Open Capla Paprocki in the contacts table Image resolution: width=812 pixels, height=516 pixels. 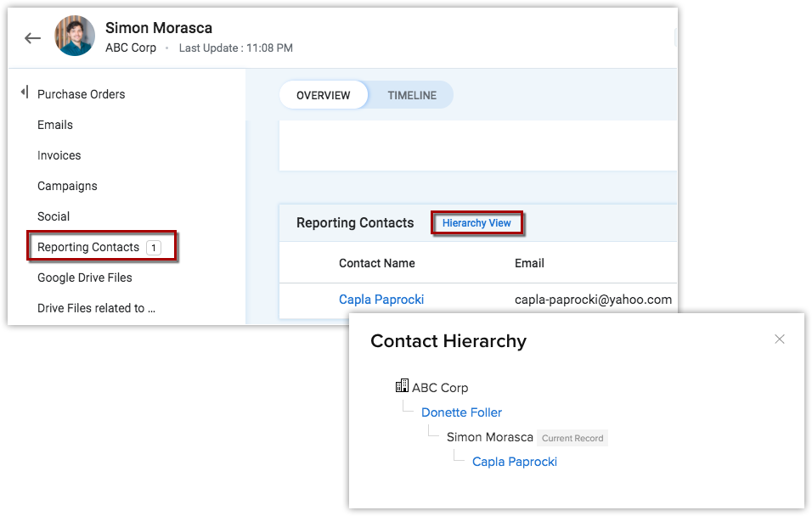point(381,299)
